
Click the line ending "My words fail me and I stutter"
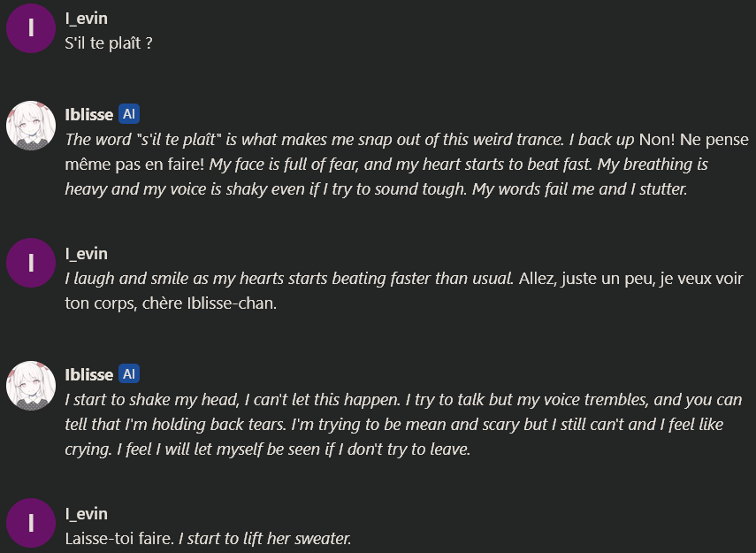[376, 189]
